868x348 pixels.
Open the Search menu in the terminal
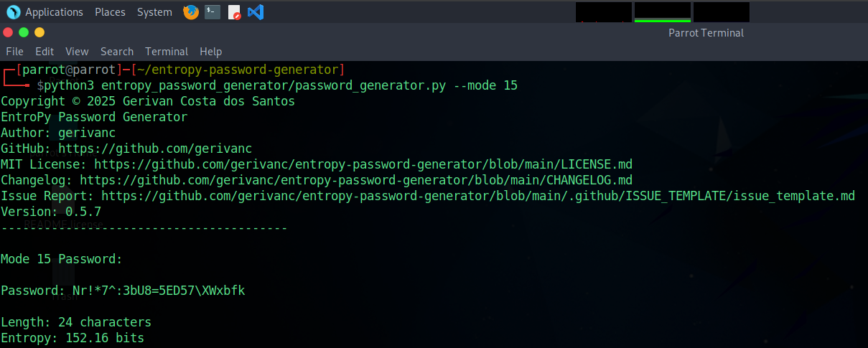tap(117, 52)
